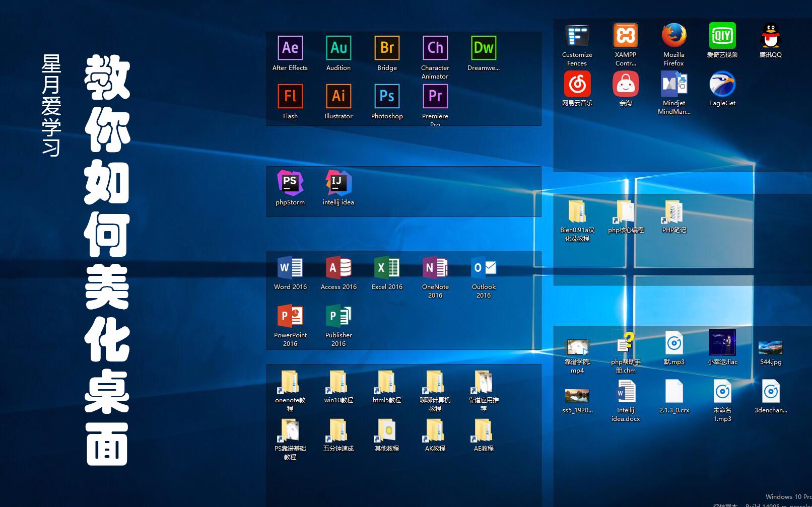Viewport: 812px width, 507px height.
Task: Click the PowerPoint 2016 icon
Action: point(290,316)
